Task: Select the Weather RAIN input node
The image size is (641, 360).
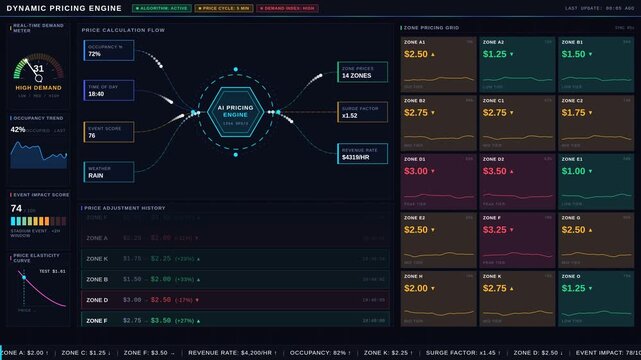Action: pos(109,172)
